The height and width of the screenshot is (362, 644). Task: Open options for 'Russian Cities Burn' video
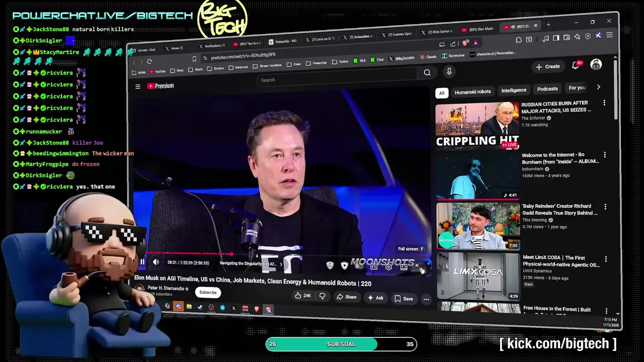pyautogui.click(x=604, y=103)
